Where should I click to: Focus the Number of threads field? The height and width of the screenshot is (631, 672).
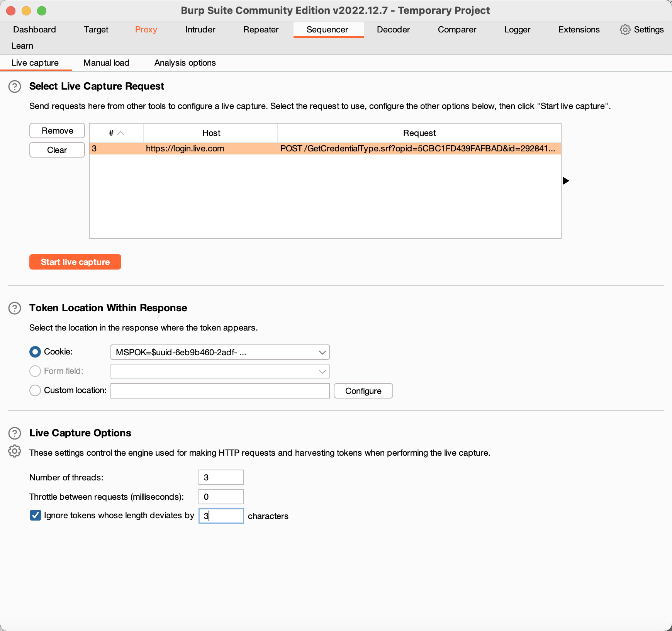tap(221, 478)
